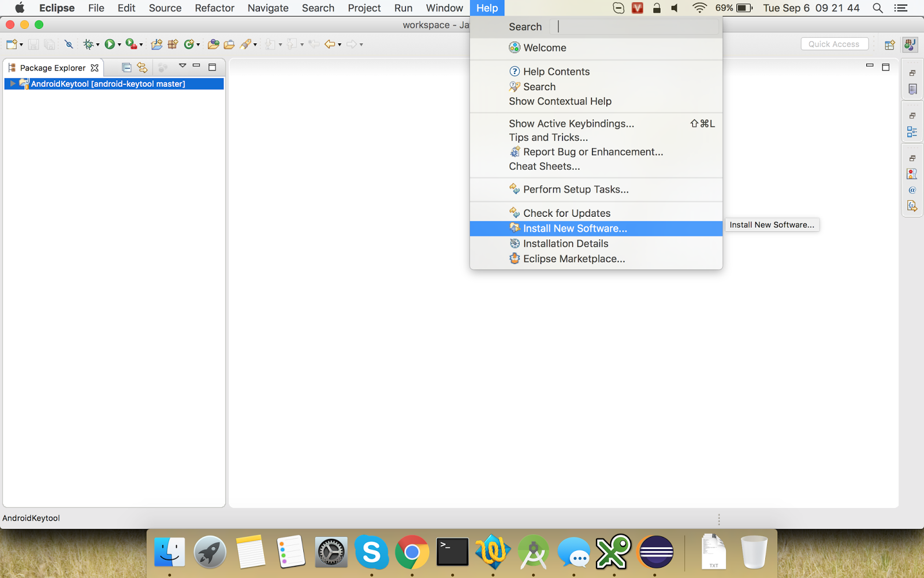Collapse All in Package Explorer
This screenshot has height=578, width=924.
tap(126, 68)
